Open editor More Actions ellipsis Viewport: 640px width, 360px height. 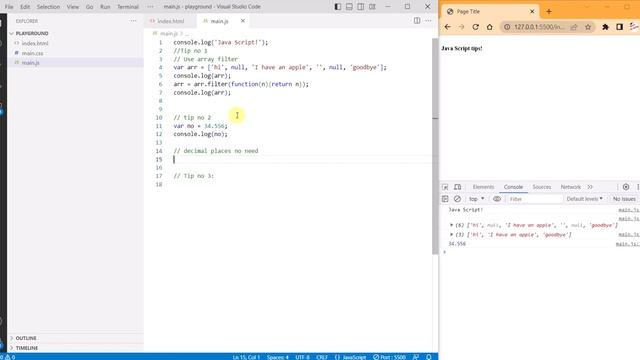pos(428,20)
